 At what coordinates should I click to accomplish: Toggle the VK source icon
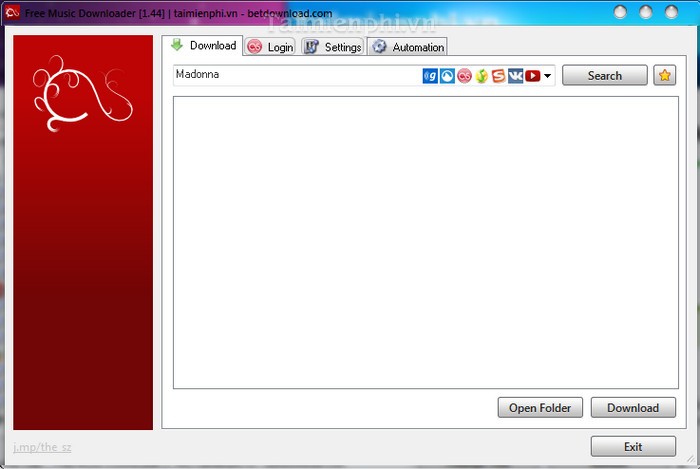(x=515, y=76)
